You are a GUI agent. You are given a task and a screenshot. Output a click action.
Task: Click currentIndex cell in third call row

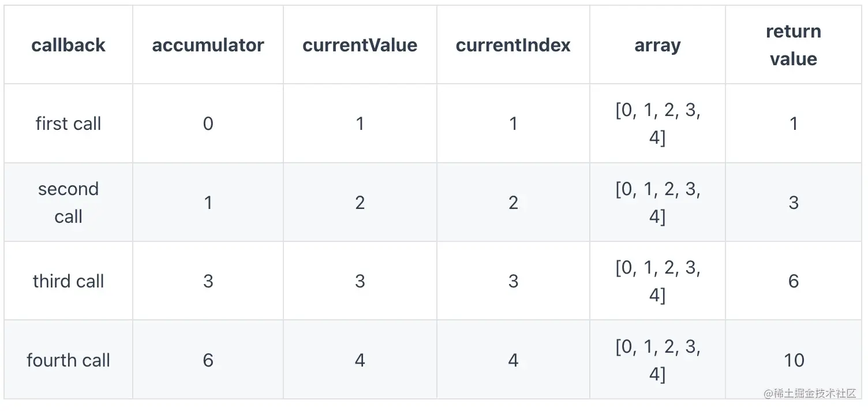(x=512, y=281)
